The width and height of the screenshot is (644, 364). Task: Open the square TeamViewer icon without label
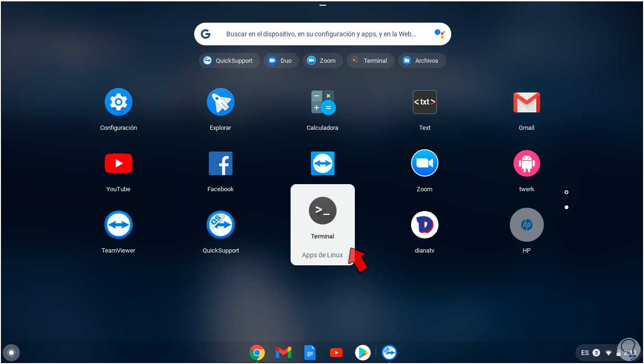pos(323,163)
